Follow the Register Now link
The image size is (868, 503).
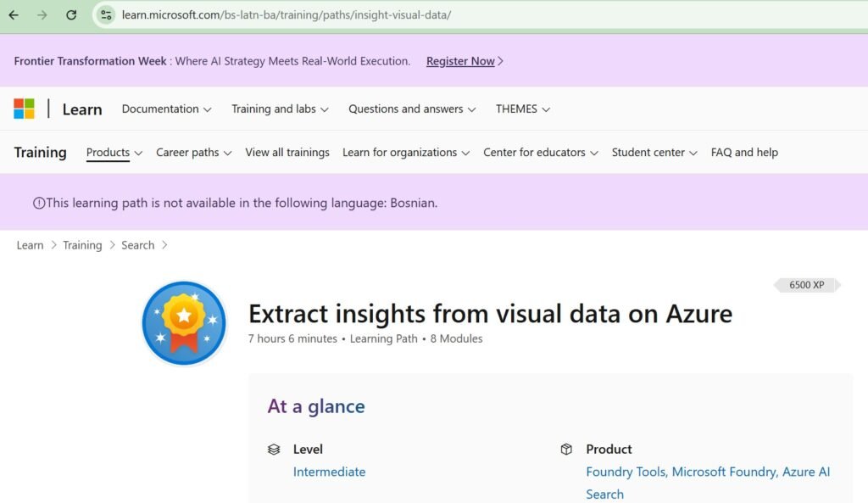pyautogui.click(x=460, y=61)
